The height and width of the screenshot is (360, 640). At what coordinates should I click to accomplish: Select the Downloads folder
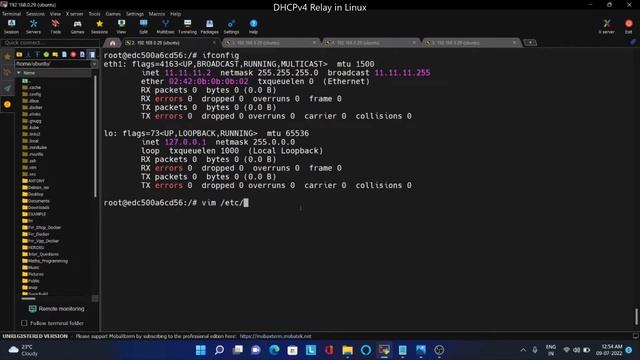click(x=36, y=207)
